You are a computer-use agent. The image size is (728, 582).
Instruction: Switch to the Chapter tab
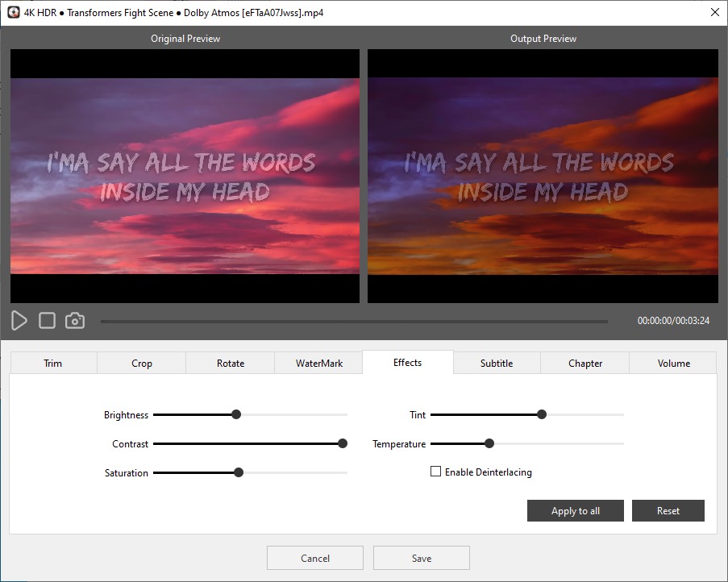click(x=585, y=363)
